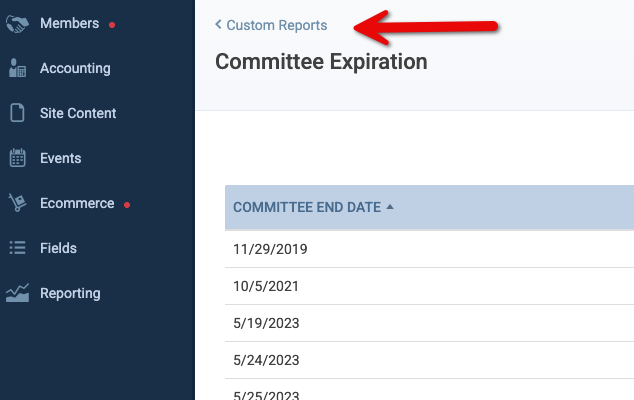Go to Site Content
The height and width of the screenshot is (400, 634).
tap(78, 113)
